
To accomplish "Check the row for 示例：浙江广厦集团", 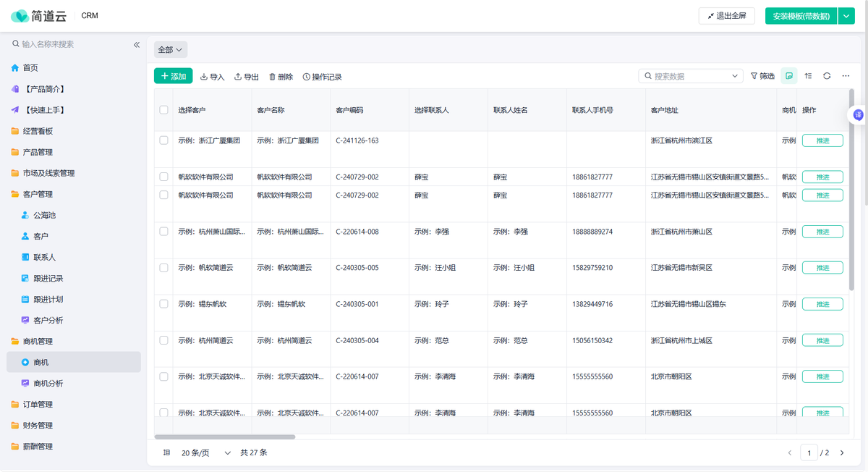I will (x=163, y=140).
